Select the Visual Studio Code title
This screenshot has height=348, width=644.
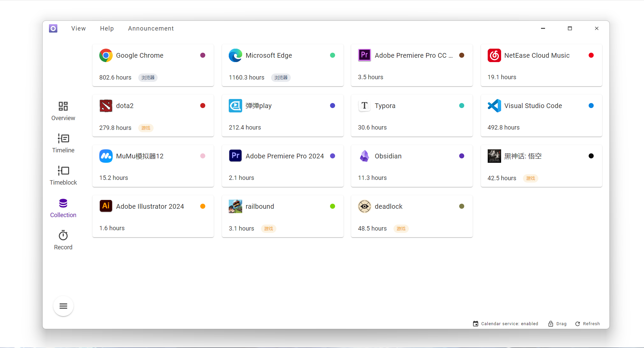533,106
